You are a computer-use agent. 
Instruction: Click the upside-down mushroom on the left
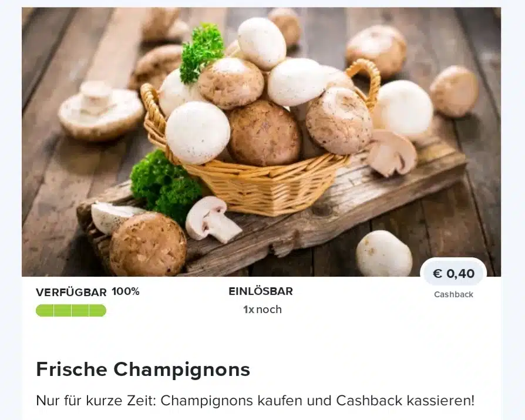click(100, 109)
